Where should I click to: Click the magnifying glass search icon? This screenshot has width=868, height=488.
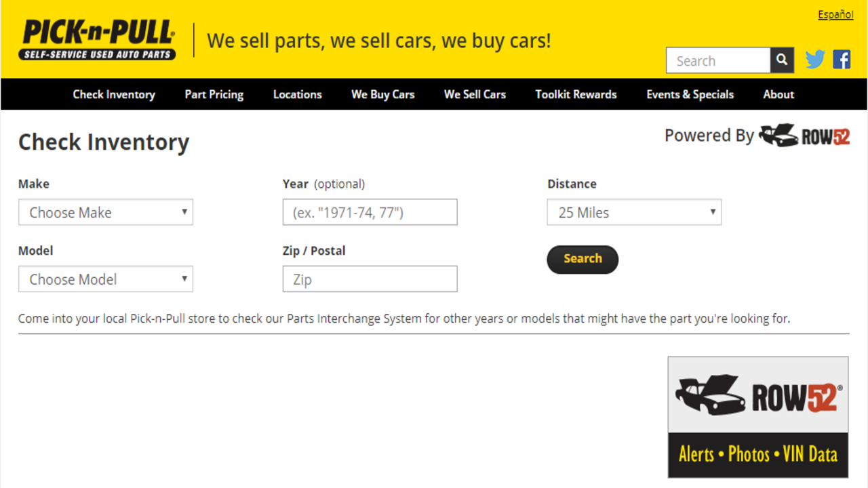tap(782, 60)
